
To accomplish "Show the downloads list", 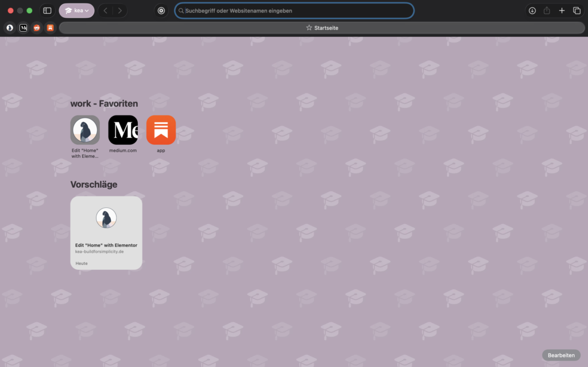I will [532, 10].
